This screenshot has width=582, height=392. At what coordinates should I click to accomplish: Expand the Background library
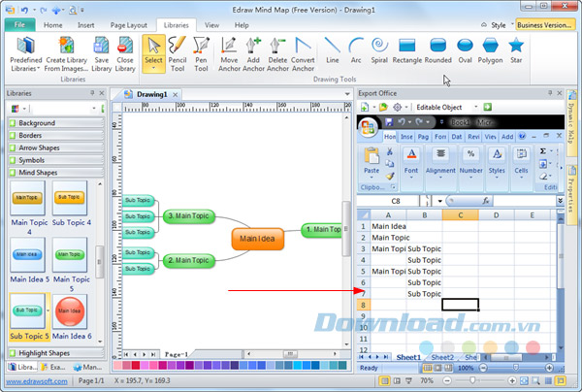[56, 123]
